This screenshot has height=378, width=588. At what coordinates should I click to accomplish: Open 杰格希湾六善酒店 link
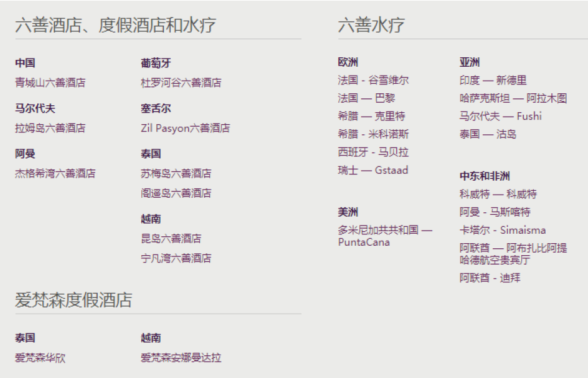55,173
